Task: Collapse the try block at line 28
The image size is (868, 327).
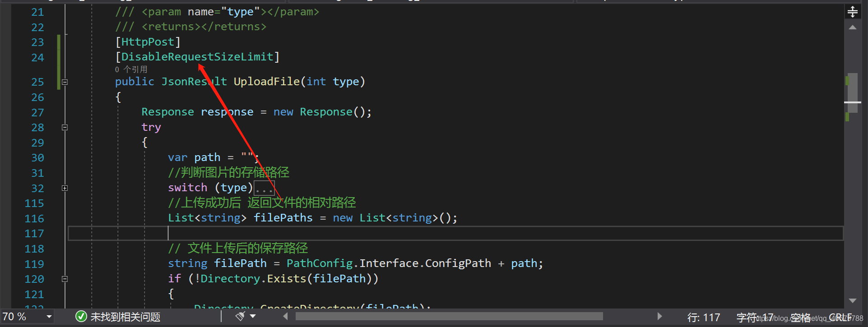Action: point(65,128)
